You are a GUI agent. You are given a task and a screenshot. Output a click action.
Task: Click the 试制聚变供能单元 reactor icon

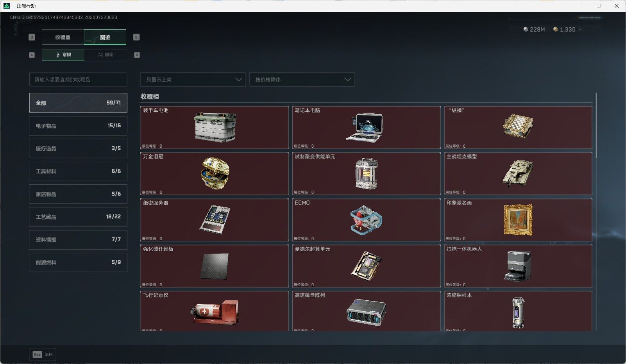[x=366, y=174]
